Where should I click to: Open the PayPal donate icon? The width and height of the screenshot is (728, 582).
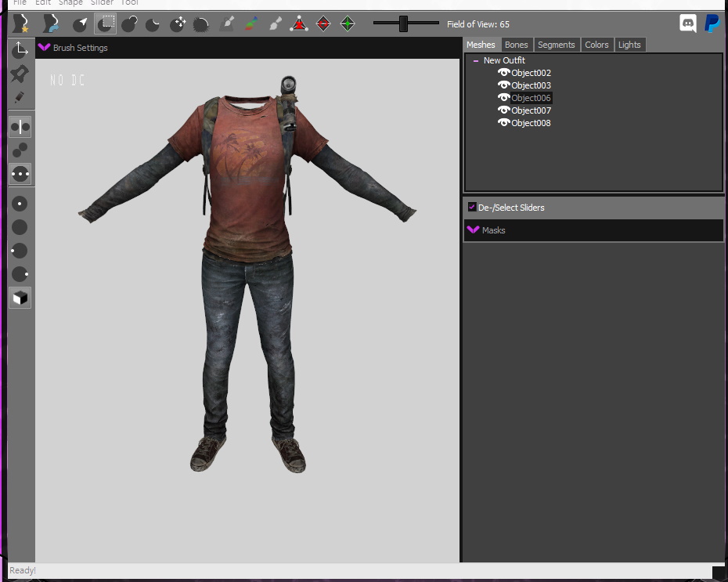[x=712, y=23]
